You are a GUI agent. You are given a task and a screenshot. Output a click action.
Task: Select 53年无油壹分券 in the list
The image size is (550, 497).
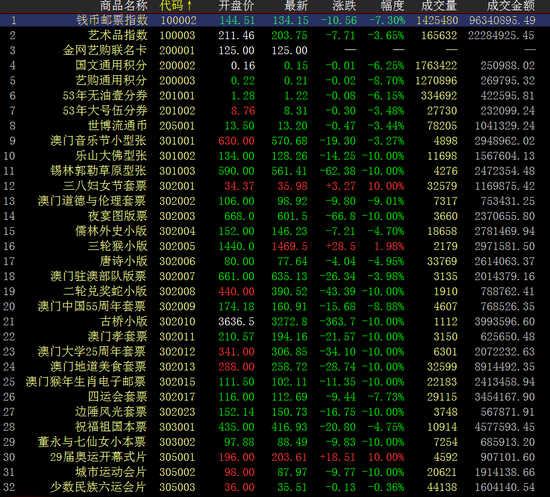[105, 96]
